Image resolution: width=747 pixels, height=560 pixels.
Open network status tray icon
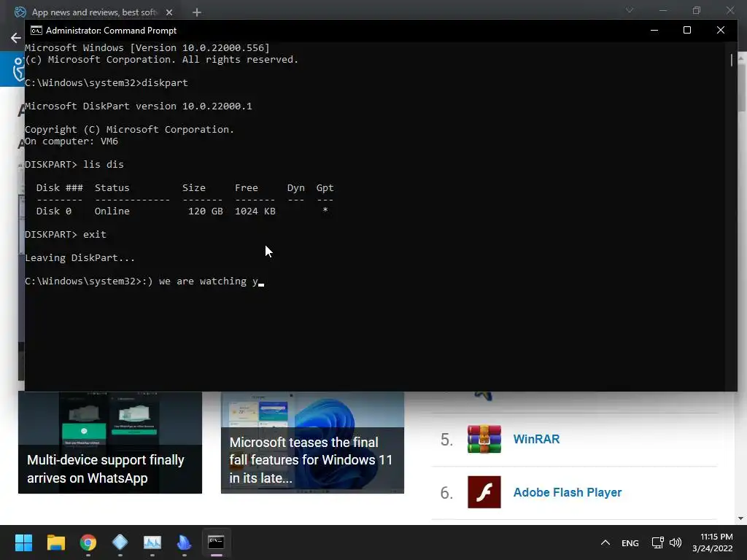[x=657, y=542]
